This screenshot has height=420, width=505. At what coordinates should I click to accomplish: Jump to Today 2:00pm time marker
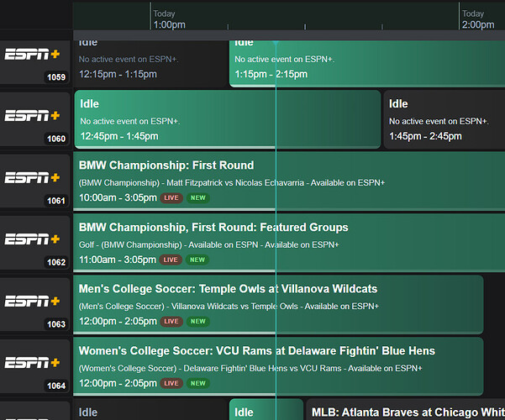[478, 19]
